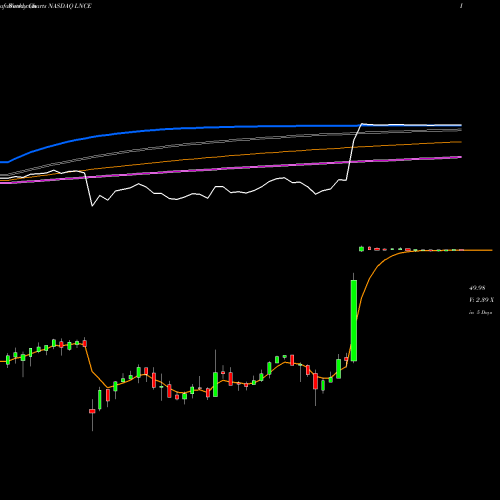Click the 49.98 price value
The height and width of the screenshot is (500, 500).
tap(477, 288)
